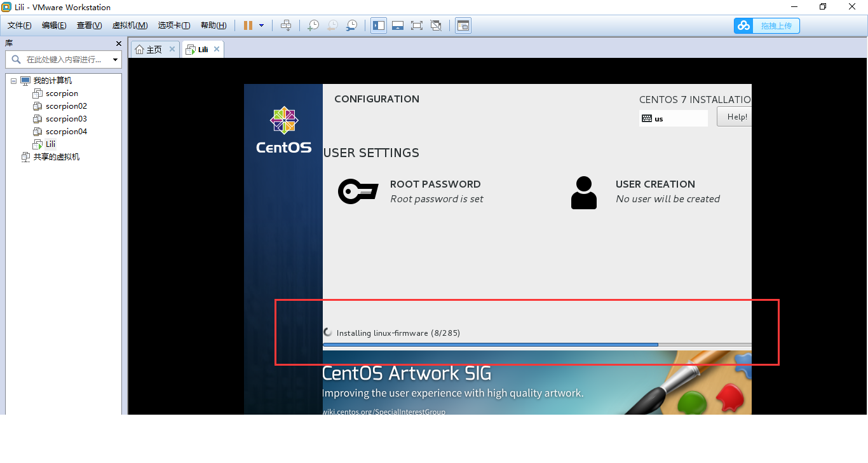Take a snapshot of this virtual machine

coord(313,25)
